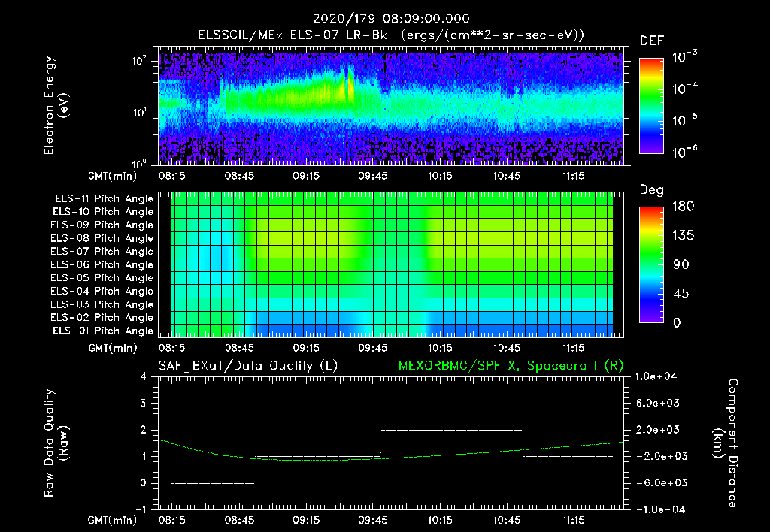Click the 10^-3 tick on DEF colorbar
Image resolution: width=770 pixels, height=532 pixels.
pyautogui.click(x=684, y=57)
